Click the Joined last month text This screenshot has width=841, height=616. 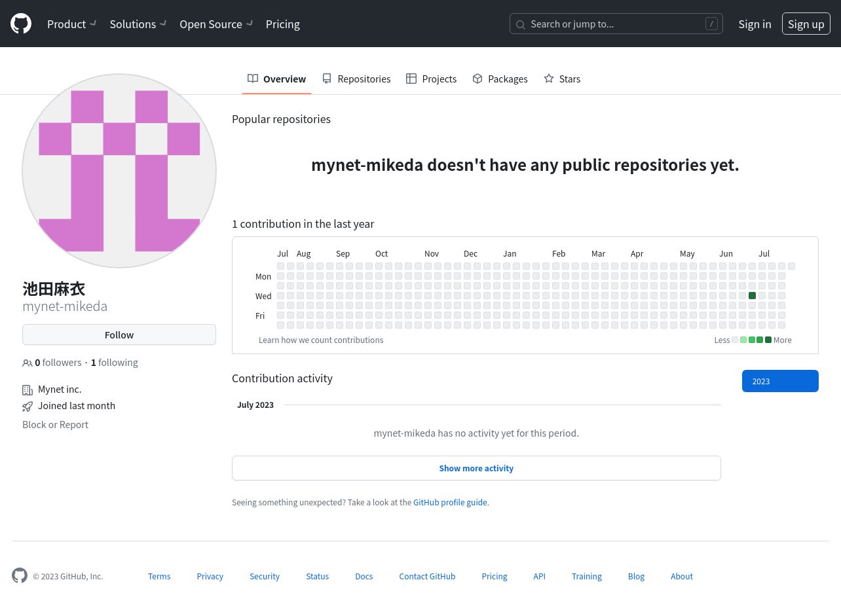(x=77, y=405)
